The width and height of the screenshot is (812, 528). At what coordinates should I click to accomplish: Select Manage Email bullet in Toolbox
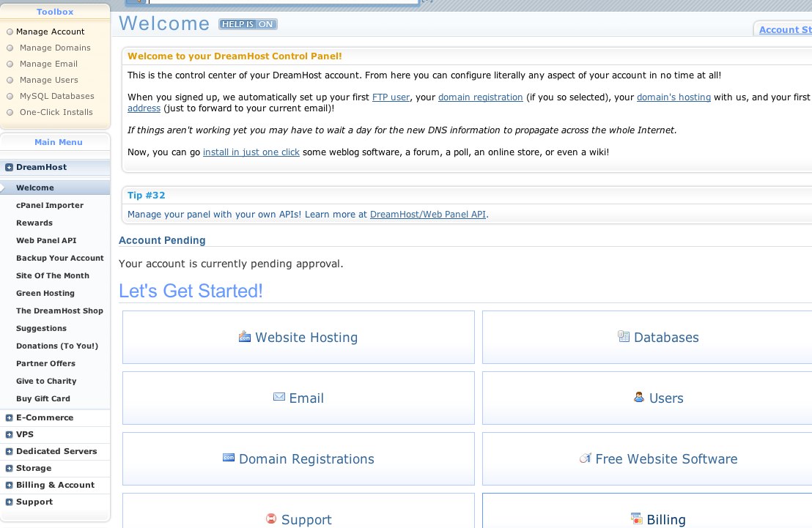click(x=10, y=64)
